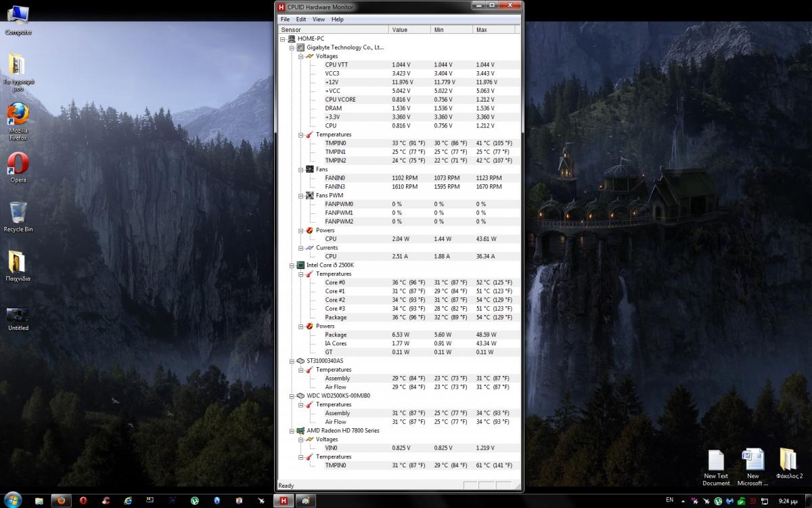The height and width of the screenshot is (508, 812).
Task: Select the New Text Document desktop file
Action: 716,467
